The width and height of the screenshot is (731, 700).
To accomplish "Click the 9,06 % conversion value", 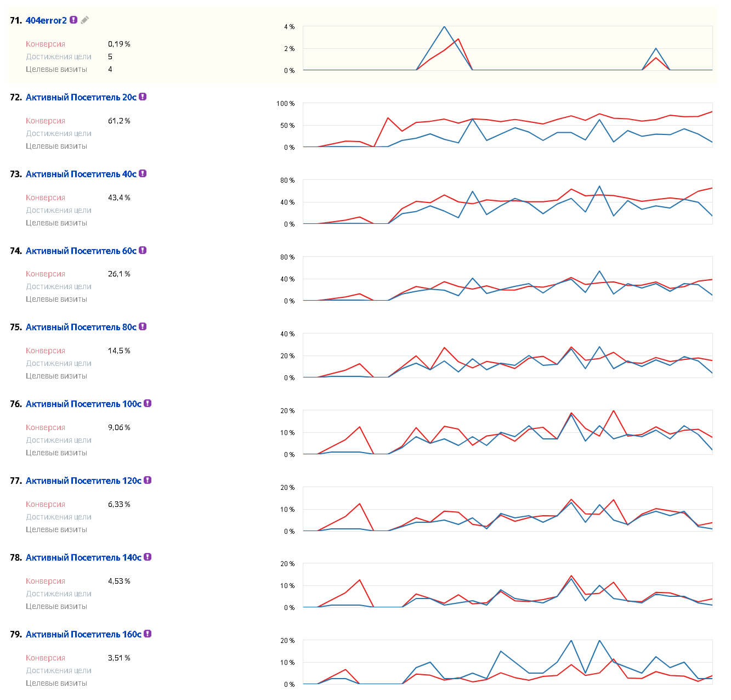I will click(119, 427).
